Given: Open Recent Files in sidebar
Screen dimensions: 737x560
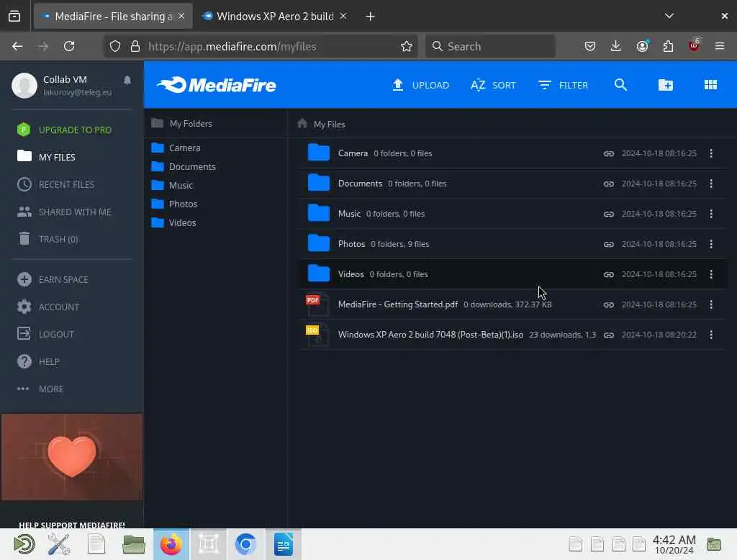Looking at the screenshot, I should pyautogui.click(x=56, y=184).
